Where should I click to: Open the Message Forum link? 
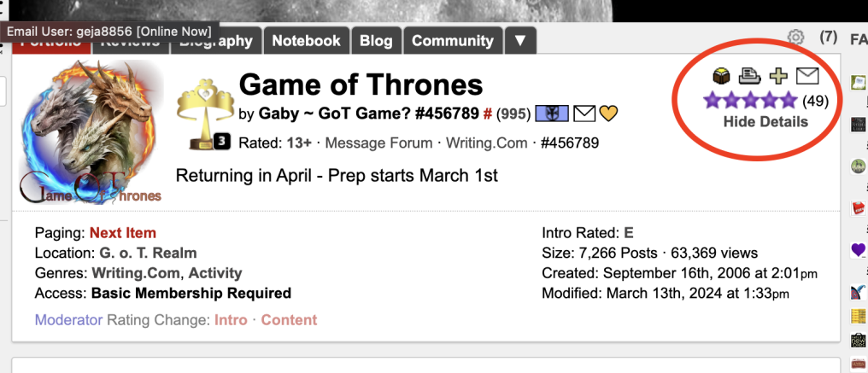[x=378, y=144]
